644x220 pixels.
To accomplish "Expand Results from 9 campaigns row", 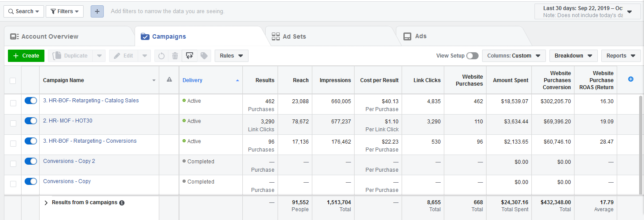I will [x=46, y=203].
